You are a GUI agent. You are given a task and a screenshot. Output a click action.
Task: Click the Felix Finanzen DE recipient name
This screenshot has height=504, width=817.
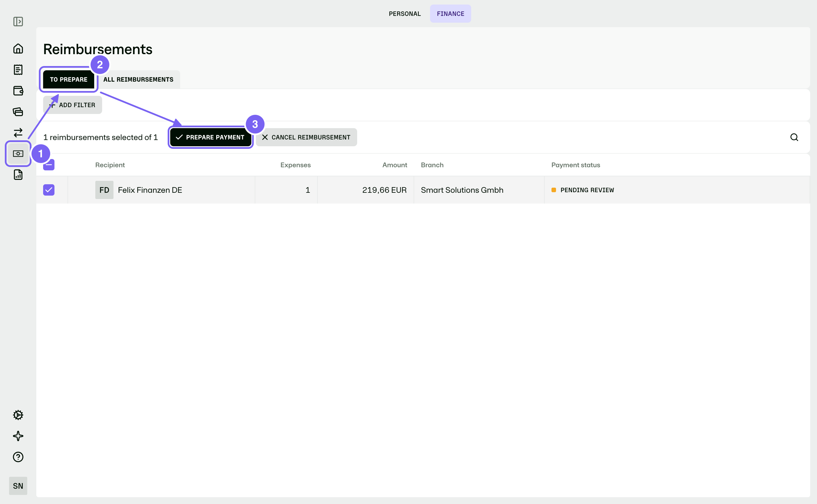click(150, 190)
